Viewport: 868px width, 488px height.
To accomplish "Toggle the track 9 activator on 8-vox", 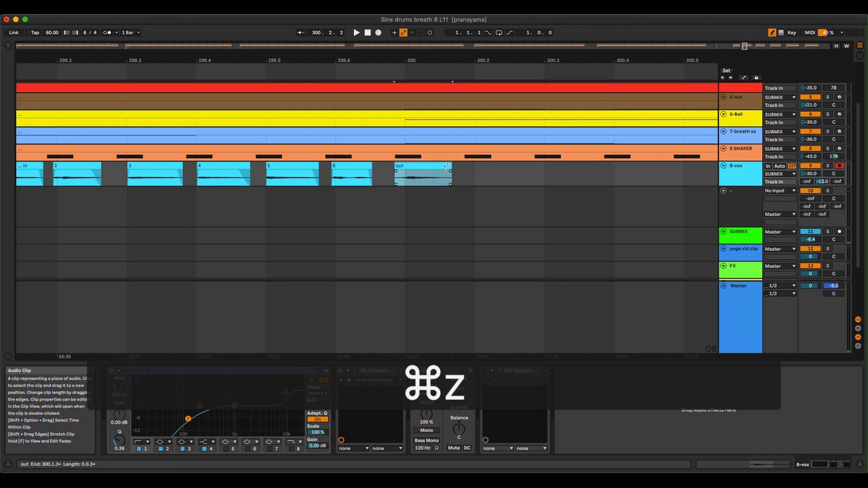I will coord(810,165).
